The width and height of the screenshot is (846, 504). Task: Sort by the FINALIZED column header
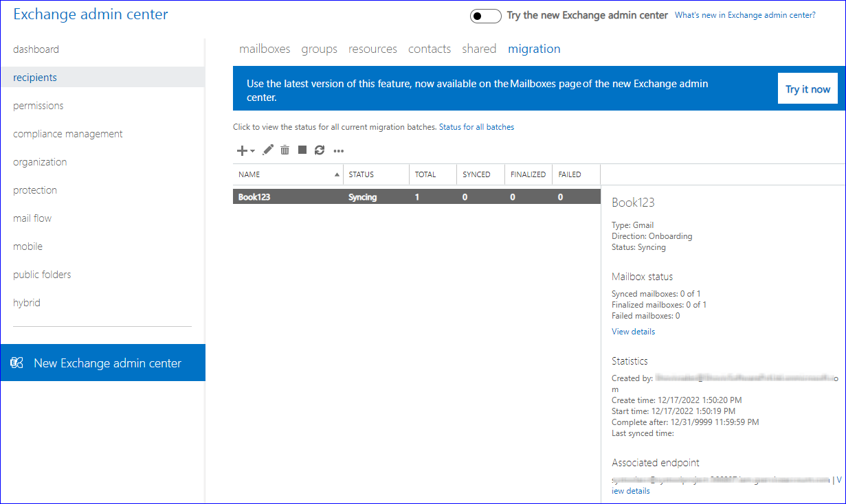pos(528,174)
